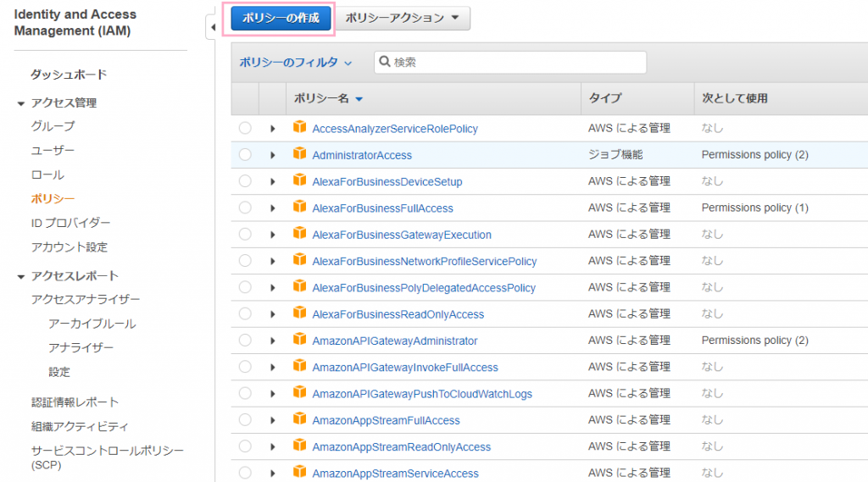868x482 pixels.
Task: Click the policy icon beside AlexaForBusinessReadOnlyAccess
Action: [x=299, y=313]
